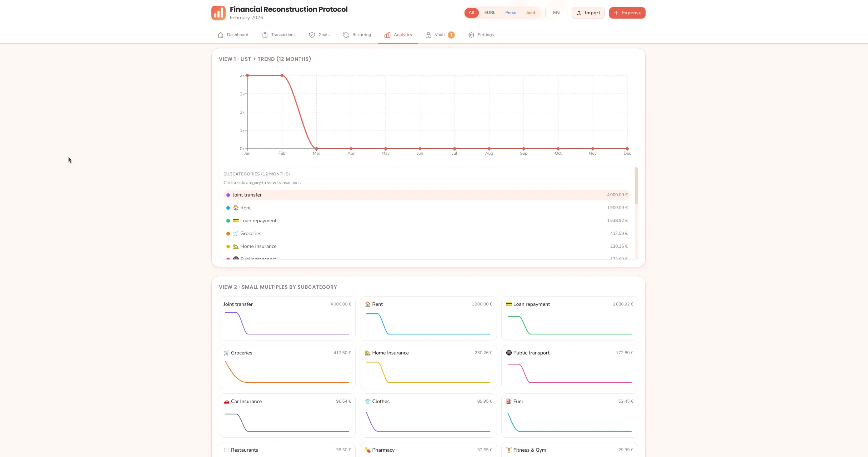Select the Rent subcategory row

click(427, 208)
